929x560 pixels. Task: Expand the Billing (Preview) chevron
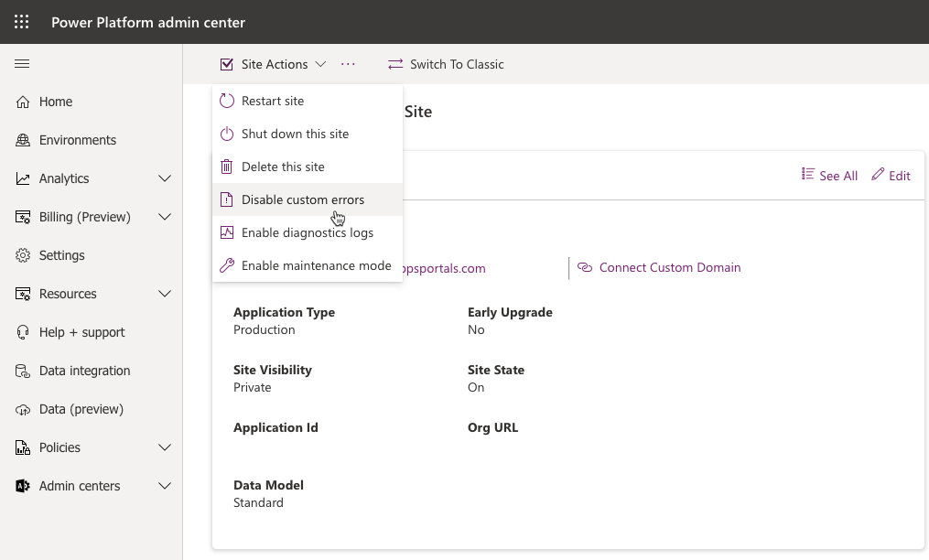tap(165, 217)
